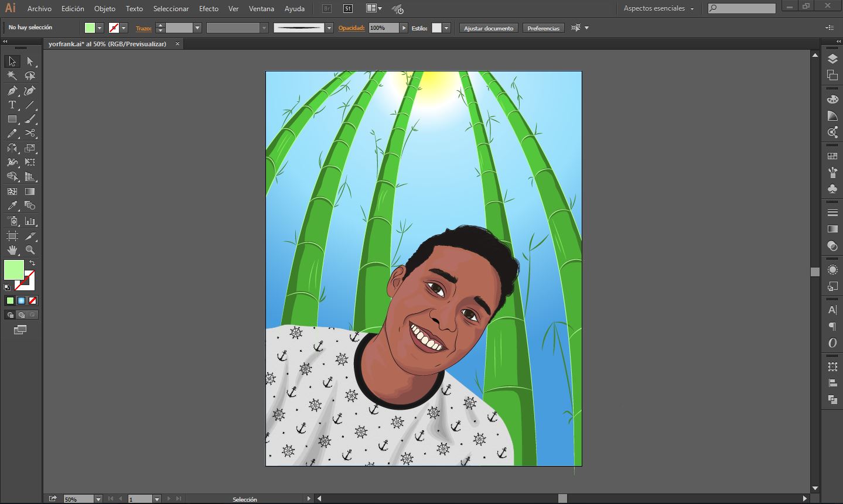
Task: Click the Preferencias button
Action: coord(543,28)
